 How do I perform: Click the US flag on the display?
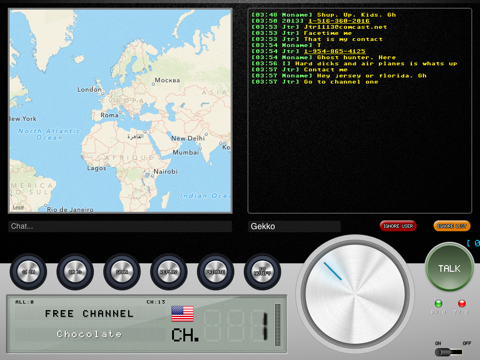tap(182, 314)
